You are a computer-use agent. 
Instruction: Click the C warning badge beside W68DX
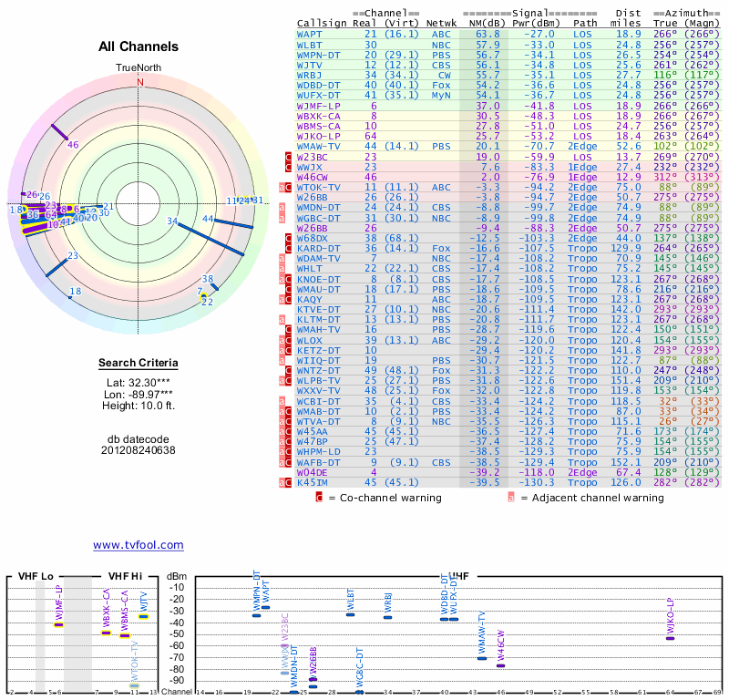tap(288, 238)
